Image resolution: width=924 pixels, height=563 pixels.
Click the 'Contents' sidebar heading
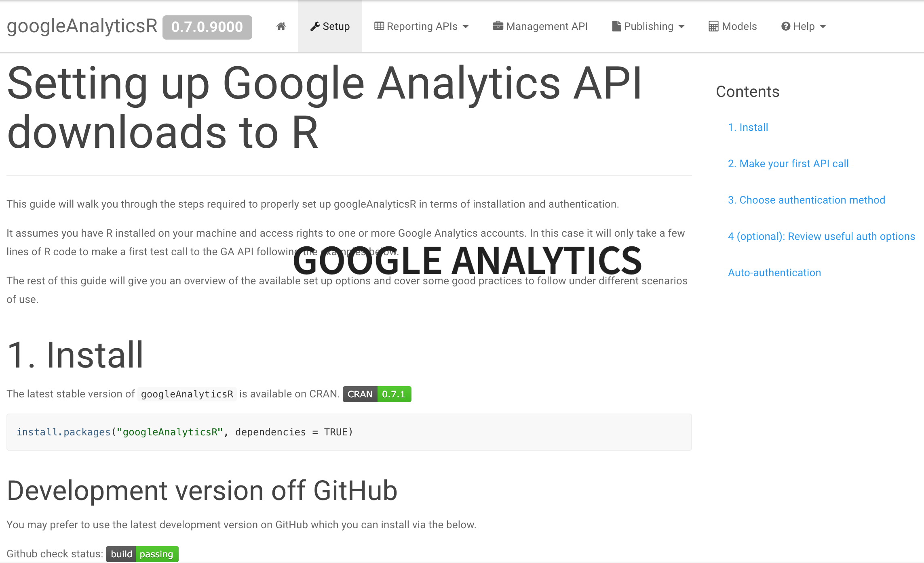coord(748,92)
